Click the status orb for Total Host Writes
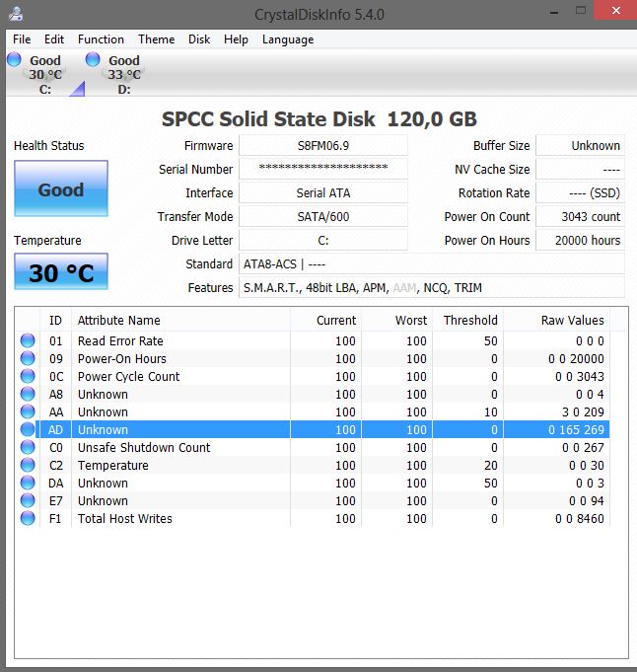 coord(28,519)
